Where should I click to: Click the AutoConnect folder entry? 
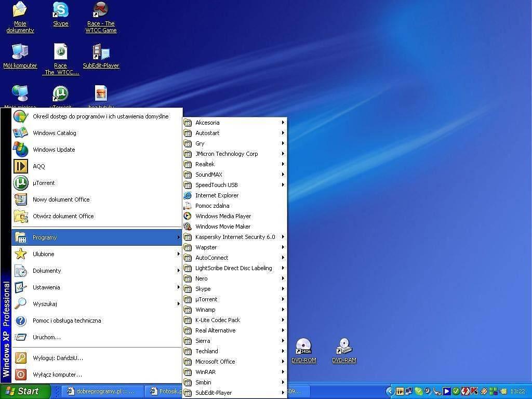tap(234, 258)
